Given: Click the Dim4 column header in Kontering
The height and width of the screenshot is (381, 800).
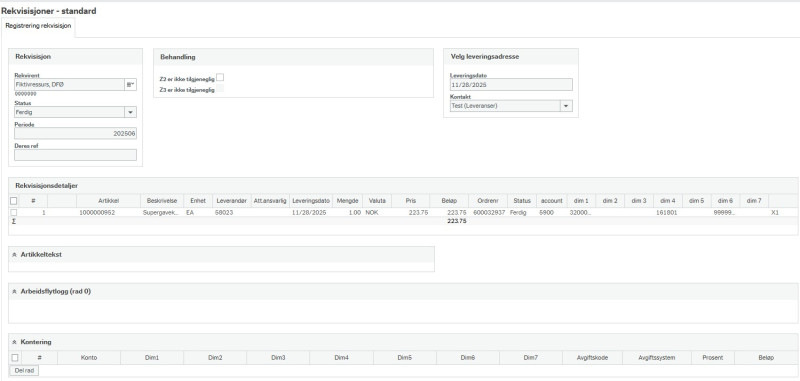Looking at the screenshot, I should (x=341, y=358).
